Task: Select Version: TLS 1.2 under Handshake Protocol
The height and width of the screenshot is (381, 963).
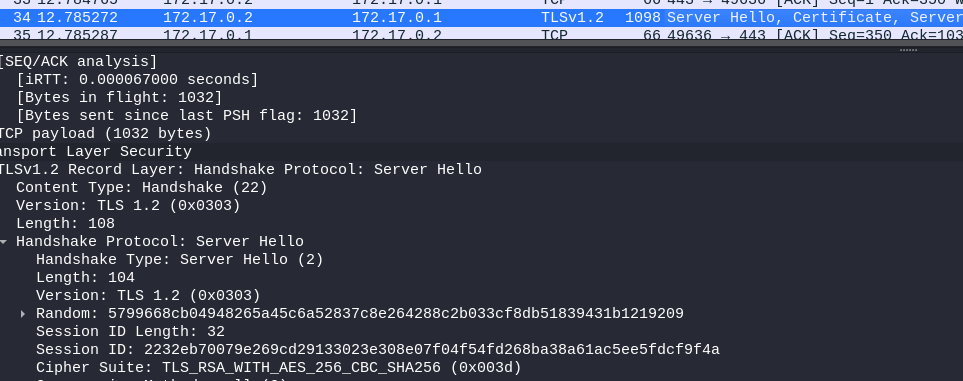Action: 148,296
